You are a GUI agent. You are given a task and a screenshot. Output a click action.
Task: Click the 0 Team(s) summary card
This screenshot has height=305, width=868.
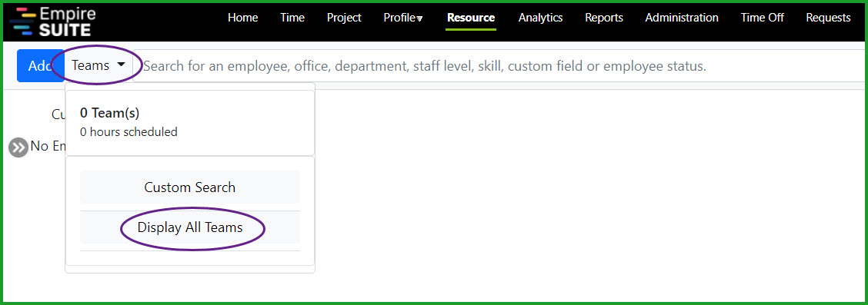coord(190,123)
